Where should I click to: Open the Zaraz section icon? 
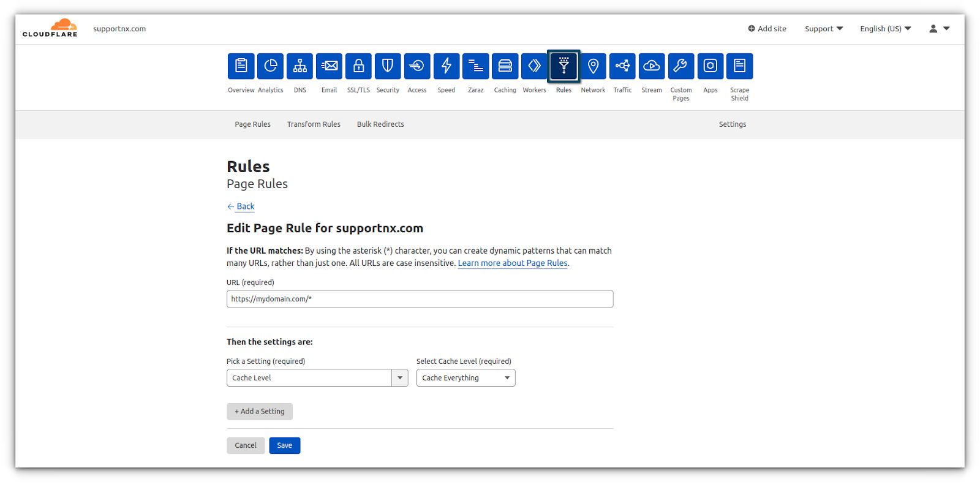pos(476,66)
